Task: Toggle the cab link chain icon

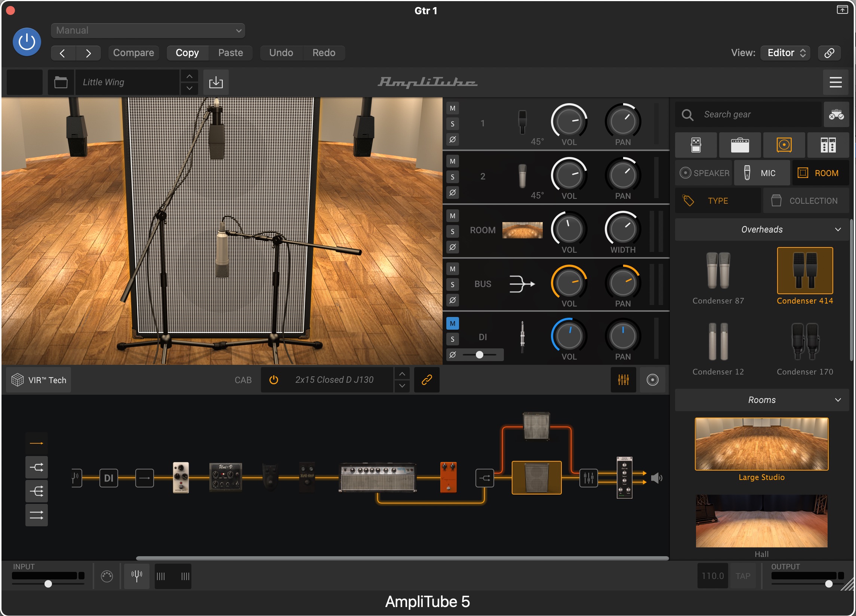Action: tap(427, 380)
